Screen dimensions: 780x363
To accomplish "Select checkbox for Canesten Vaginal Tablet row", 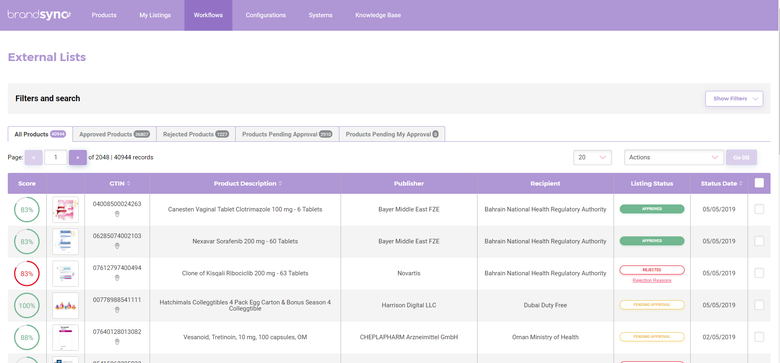I will pos(759,209).
